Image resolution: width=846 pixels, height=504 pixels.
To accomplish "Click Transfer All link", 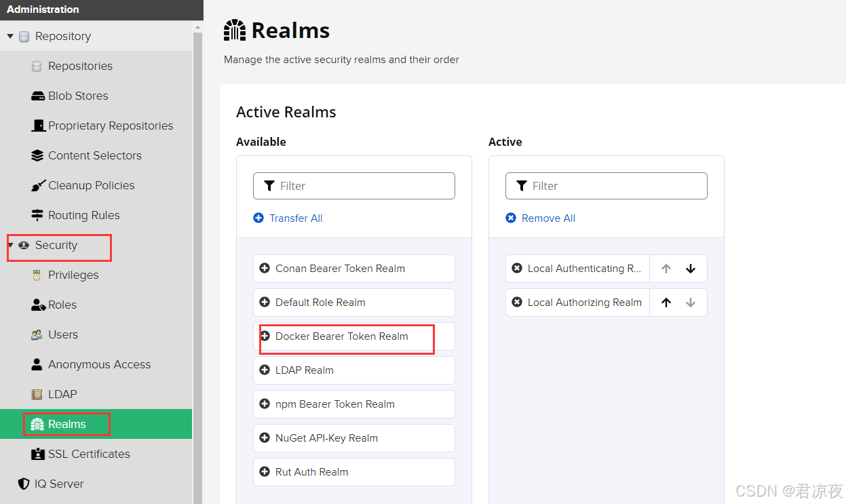I will [x=295, y=218].
